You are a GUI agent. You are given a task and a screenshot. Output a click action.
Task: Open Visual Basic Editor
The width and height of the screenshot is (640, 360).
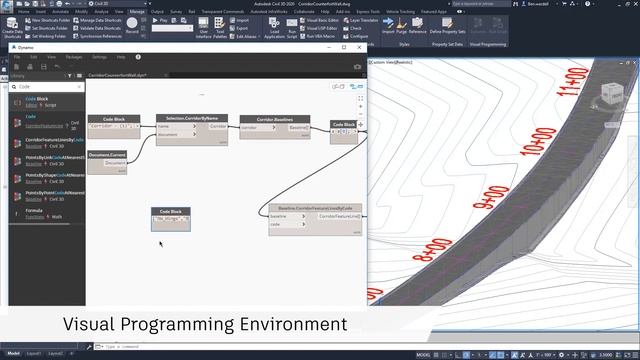(x=320, y=20)
